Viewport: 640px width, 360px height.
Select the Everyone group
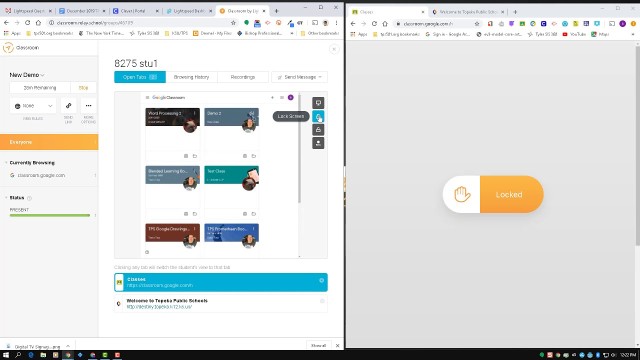pos(49,142)
